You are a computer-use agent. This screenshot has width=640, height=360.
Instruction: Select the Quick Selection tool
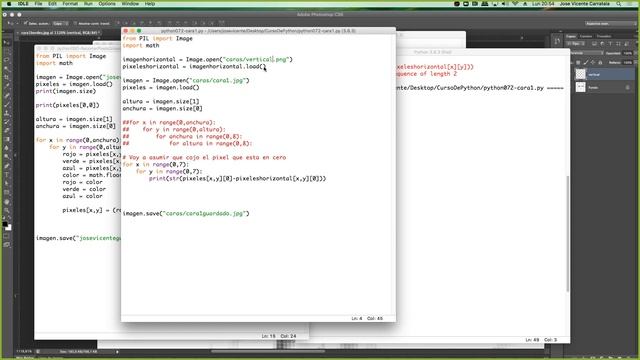click(x=7, y=69)
